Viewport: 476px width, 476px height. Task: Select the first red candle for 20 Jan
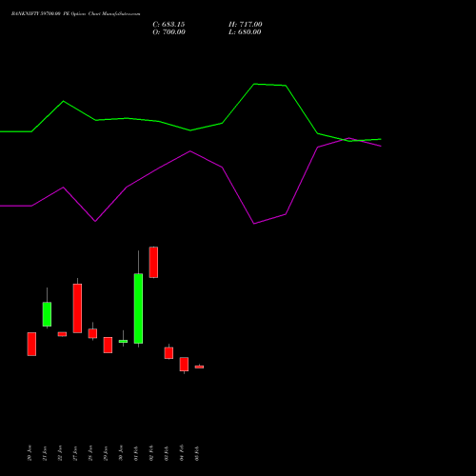(31, 344)
